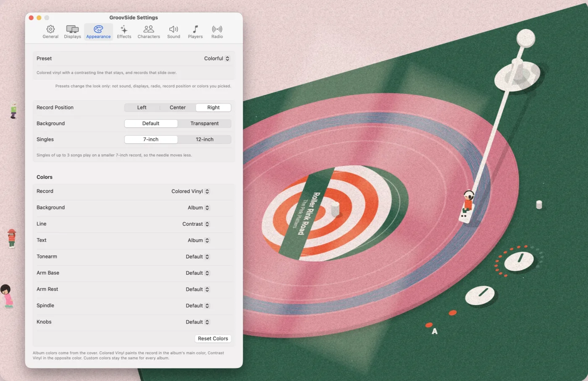588x381 pixels.
Task: Click the Reset Colors button
Action: click(x=213, y=339)
